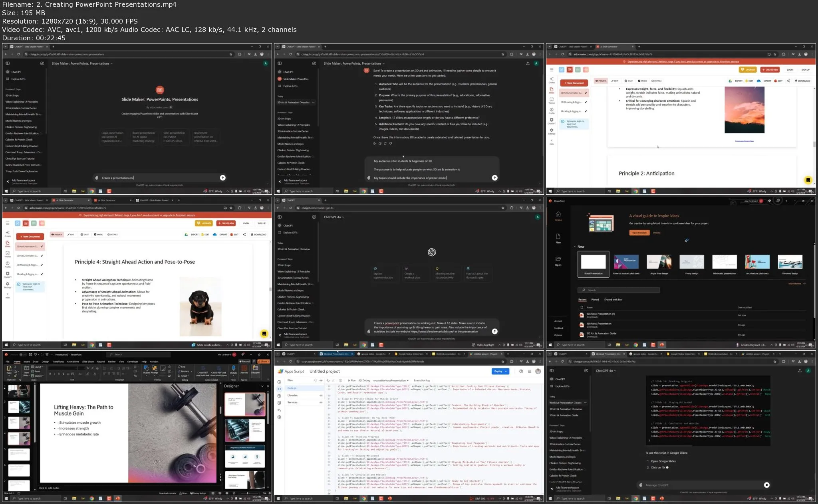Click New Document on Principle 4 slide page
This screenshot has width=818, height=504.
click(x=30, y=237)
